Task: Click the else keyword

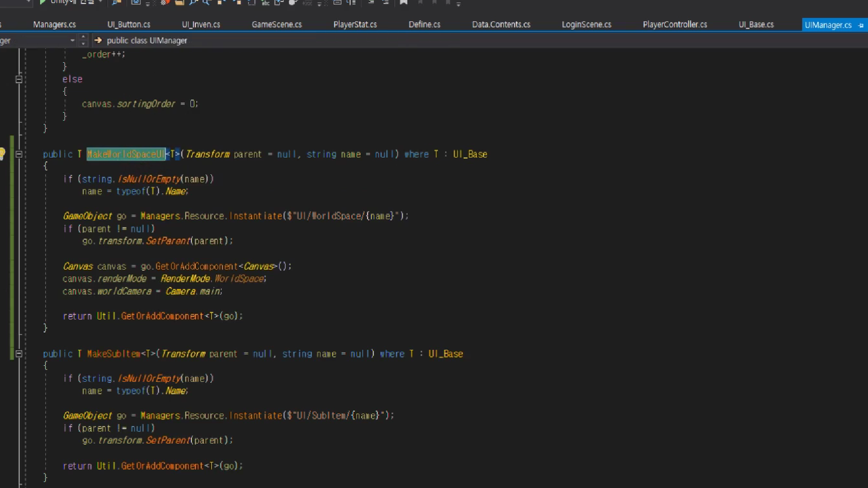Action: click(x=72, y=79)
